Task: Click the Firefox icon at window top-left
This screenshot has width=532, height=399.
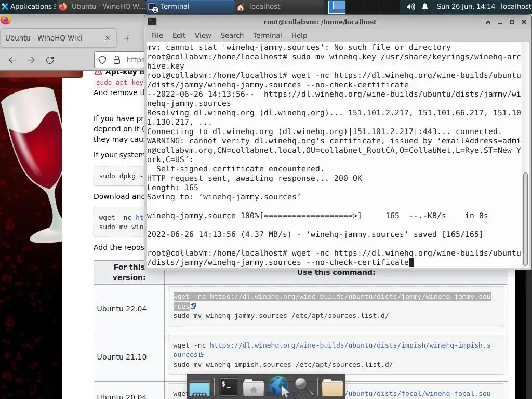Action: tap(5, 20)
